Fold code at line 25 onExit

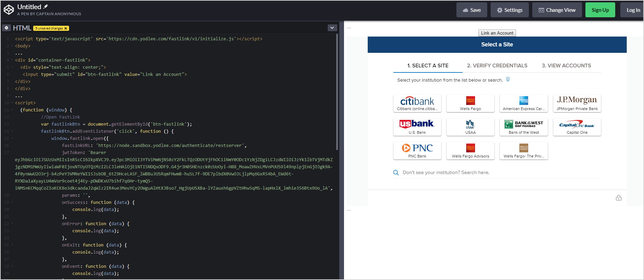[12, 245]
